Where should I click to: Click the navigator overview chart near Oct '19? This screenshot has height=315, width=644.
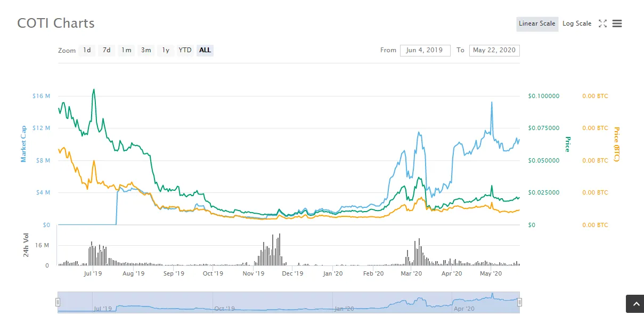[225, 309]
